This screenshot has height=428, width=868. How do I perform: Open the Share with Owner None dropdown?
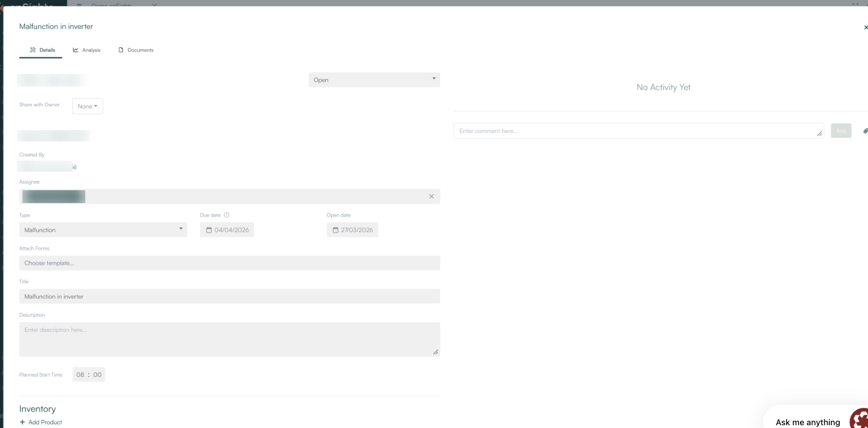tap(88, 106)
